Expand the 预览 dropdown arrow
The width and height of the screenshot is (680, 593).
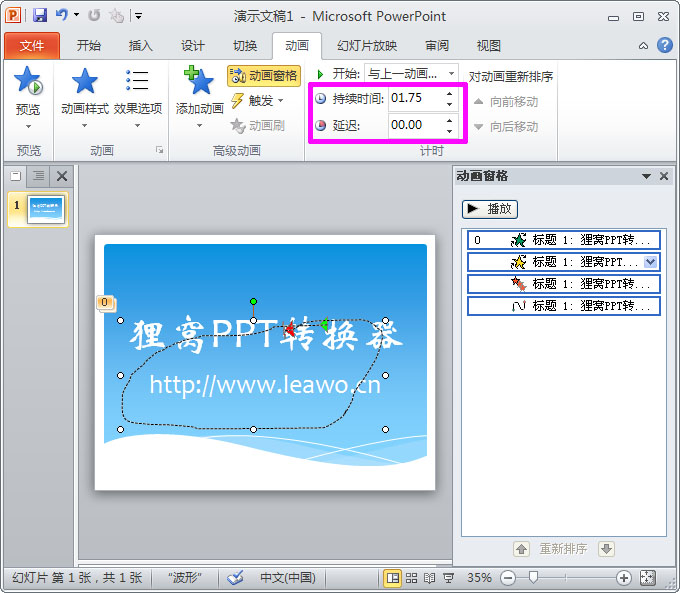click(28, 126)
